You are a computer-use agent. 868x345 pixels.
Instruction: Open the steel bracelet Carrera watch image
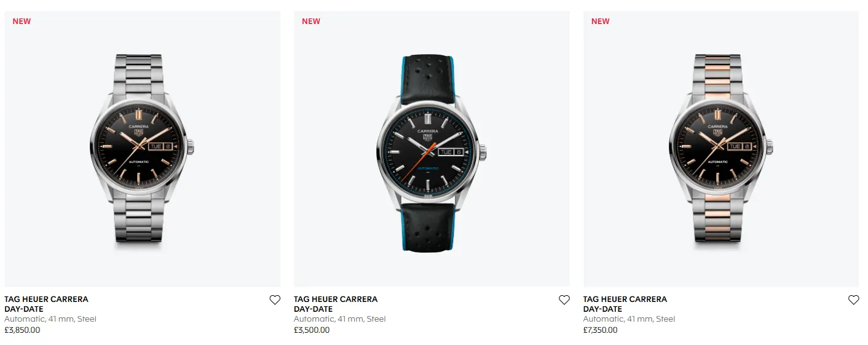pyautogui.click(x=143, y=149)
